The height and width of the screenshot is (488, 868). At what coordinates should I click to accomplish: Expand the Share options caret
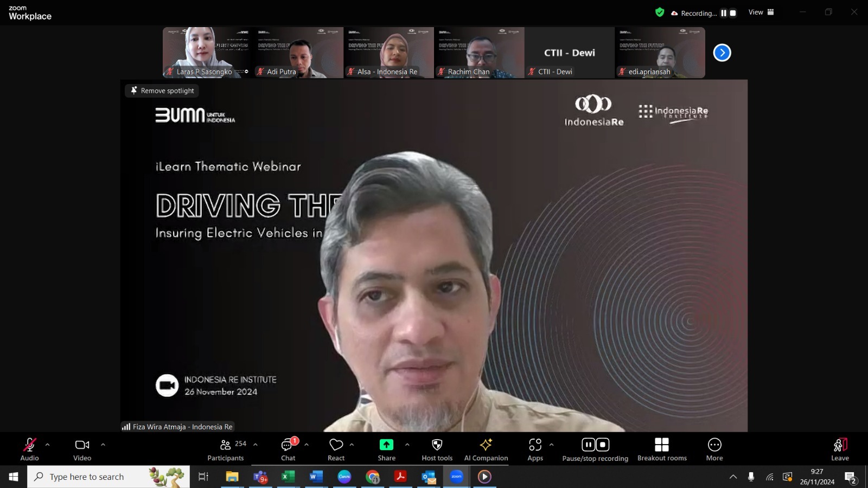point(407,445)
